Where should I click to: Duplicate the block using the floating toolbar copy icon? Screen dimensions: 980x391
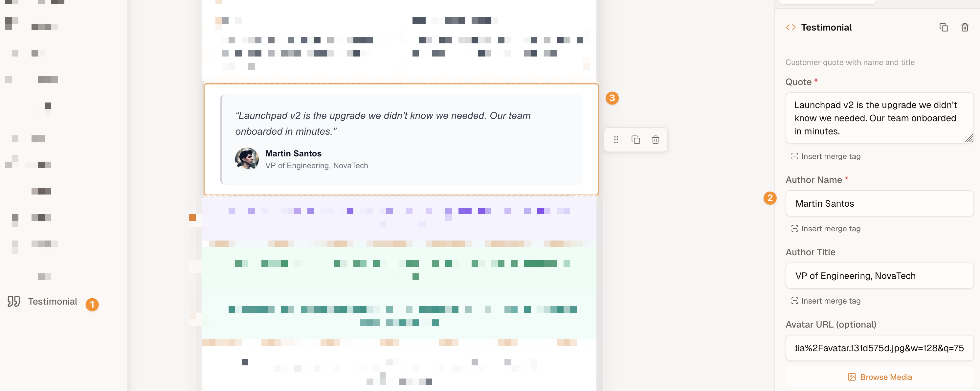[636, 140]
